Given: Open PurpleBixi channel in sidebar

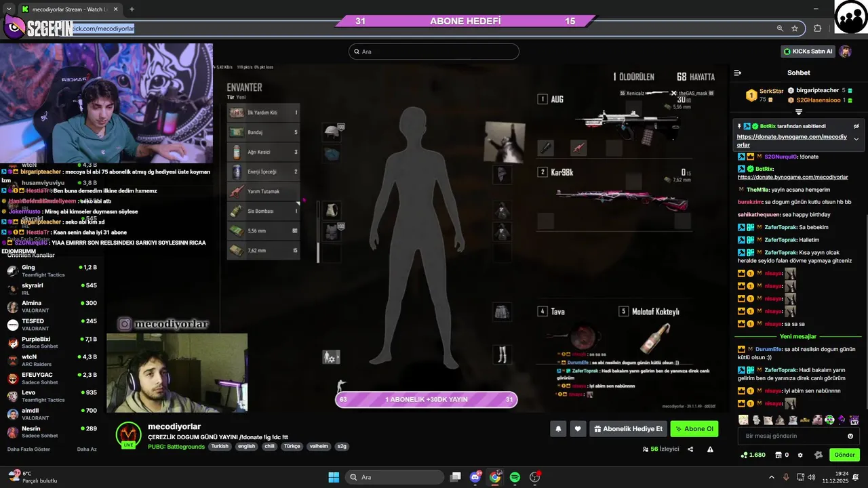Looking at the screenshot, I should pos(52,342).
